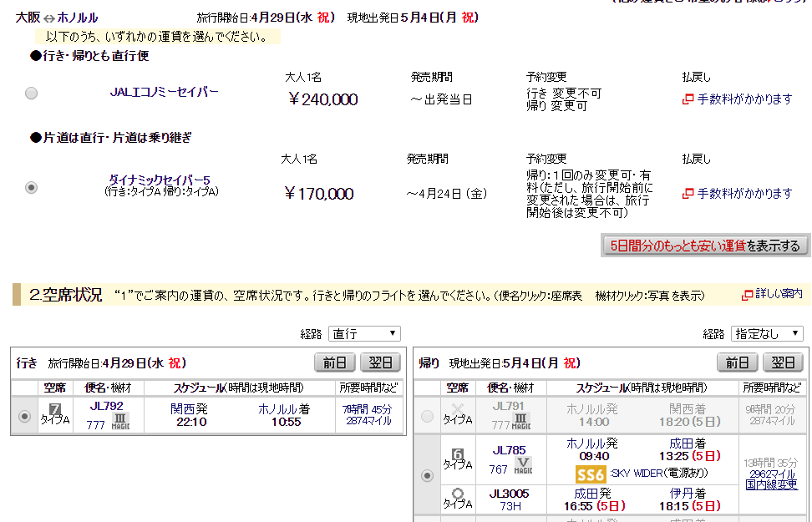The image size is (812, 522).
Task: View 767 aircraft photo for JL785
Action: point(498,469)
